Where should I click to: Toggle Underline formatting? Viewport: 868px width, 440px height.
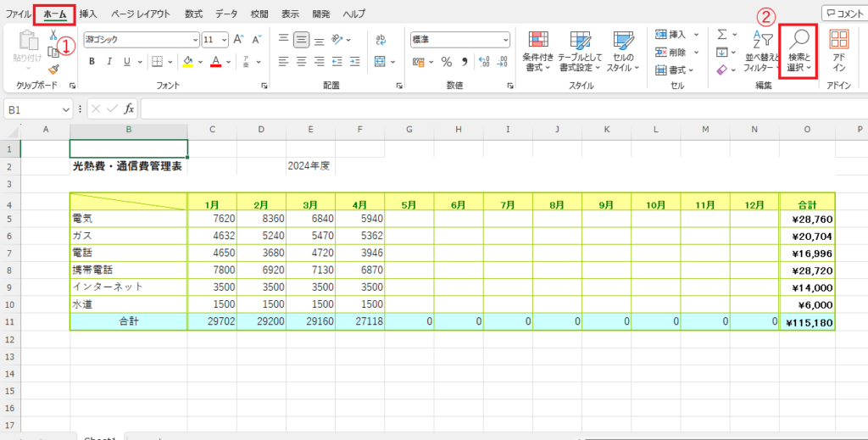(x=126, y=61)
